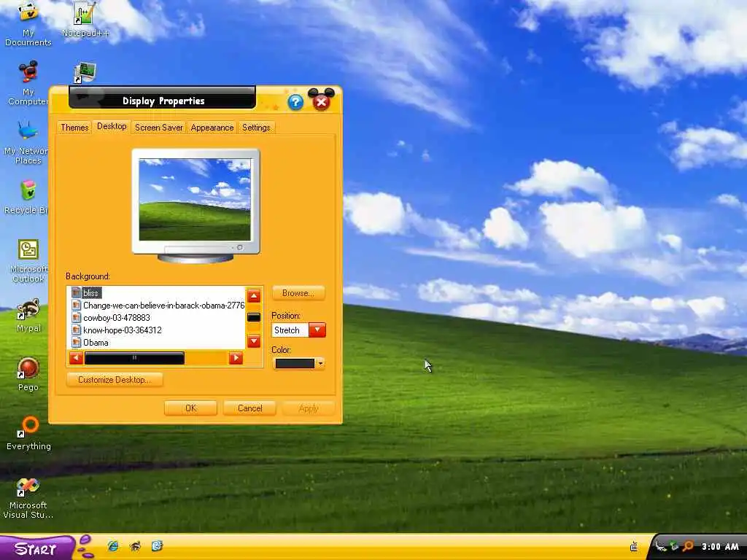This screenshot has width=747, height=560.
Task: Click icon next to bliss entry
Action: 76,292
